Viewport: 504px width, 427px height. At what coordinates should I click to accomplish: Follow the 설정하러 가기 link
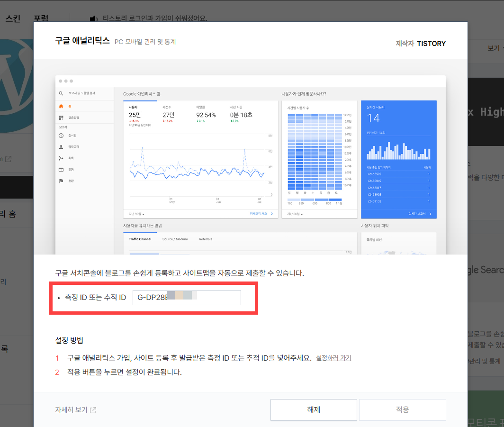coord(333,358)
